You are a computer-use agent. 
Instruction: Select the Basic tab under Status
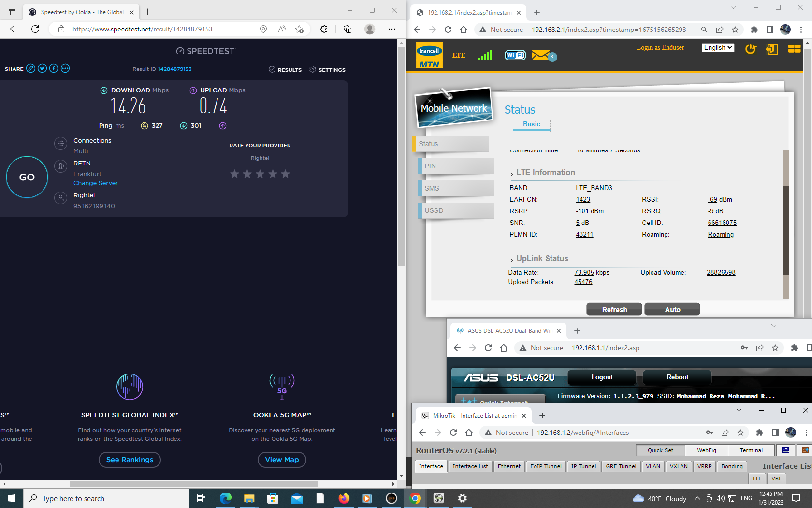coord(532,124)
